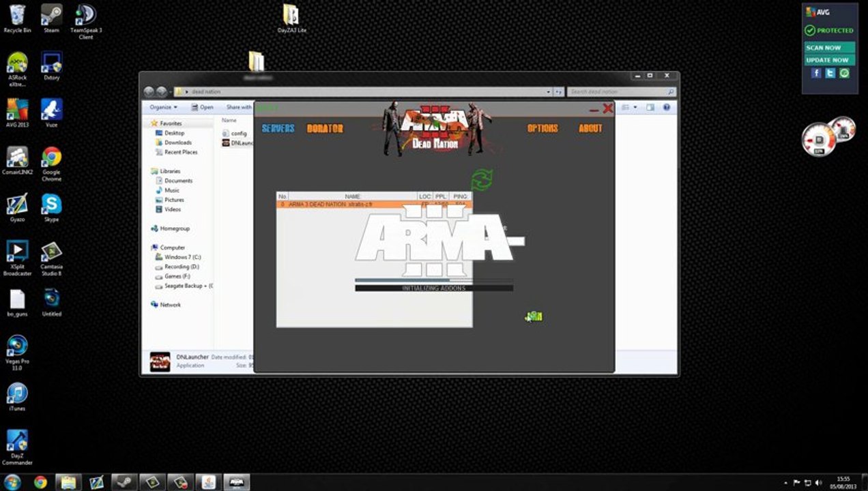Click the iTunes desktop icon
The image size is (868, 491).
pos(17,397)
